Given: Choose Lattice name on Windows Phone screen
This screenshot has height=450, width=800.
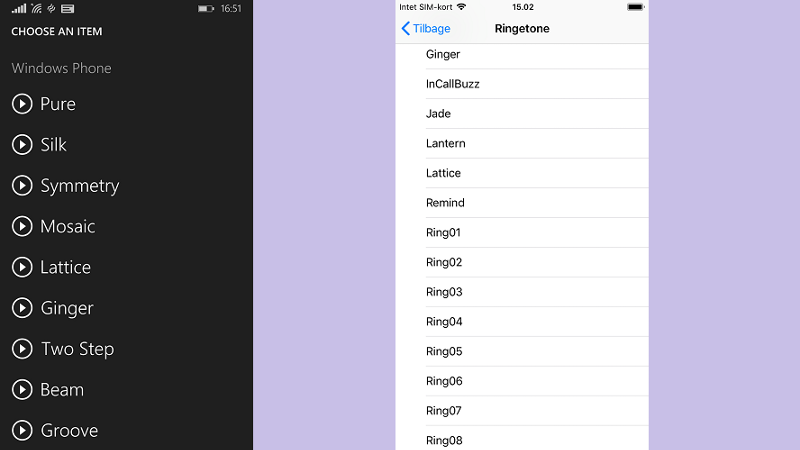Looking at the screenshot, I should (66, 267).
